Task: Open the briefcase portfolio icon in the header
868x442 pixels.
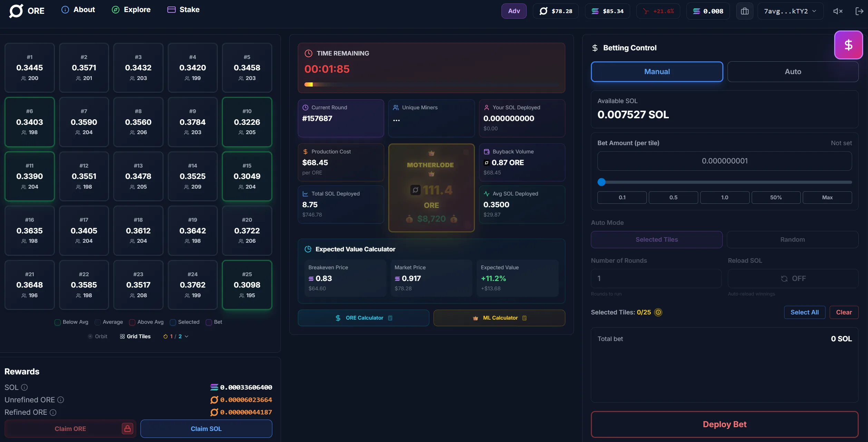Action: 744,11
